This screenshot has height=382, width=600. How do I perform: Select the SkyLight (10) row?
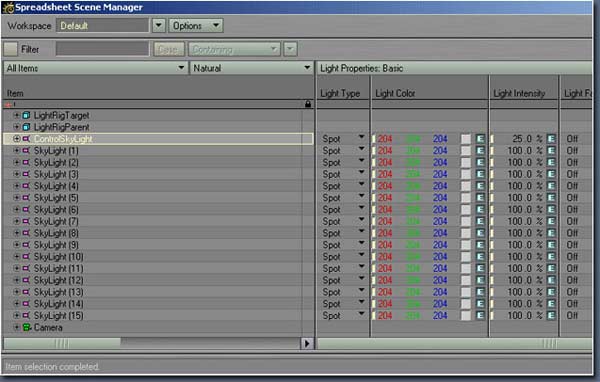[158, 256]
